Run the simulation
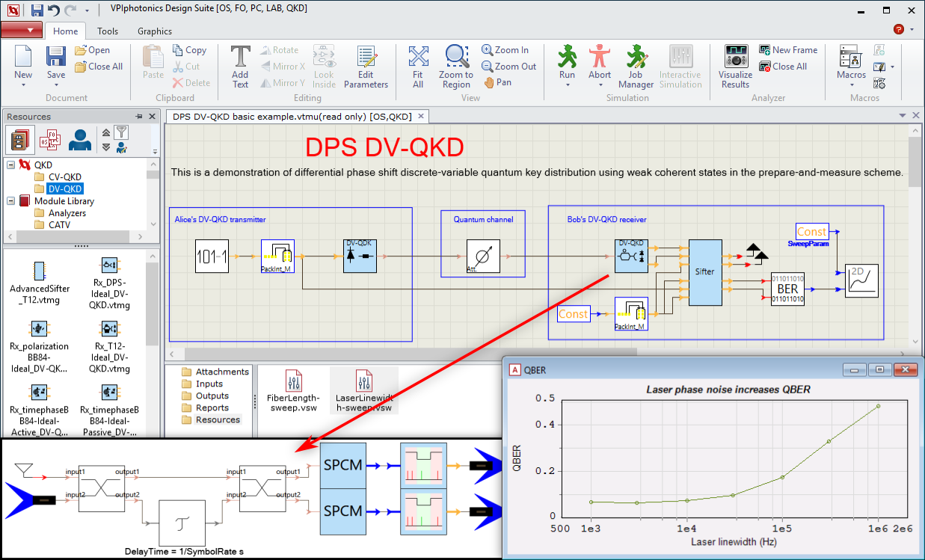Viewport: 925px width, 560px height. click(568, 61)
